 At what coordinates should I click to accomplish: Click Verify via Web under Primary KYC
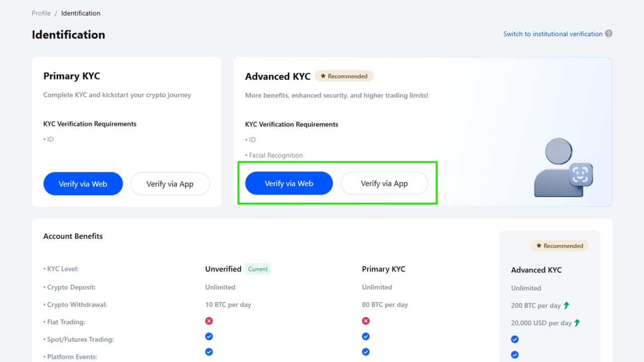83,184
